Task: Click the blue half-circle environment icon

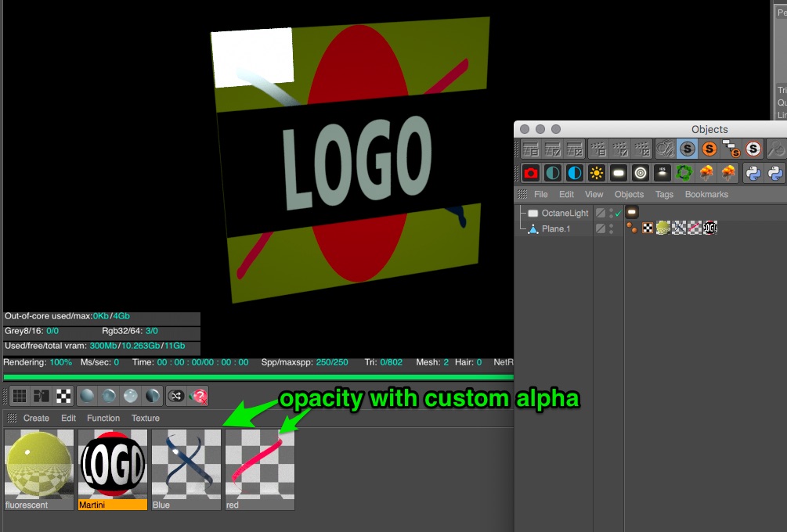Action: [575, 174]
